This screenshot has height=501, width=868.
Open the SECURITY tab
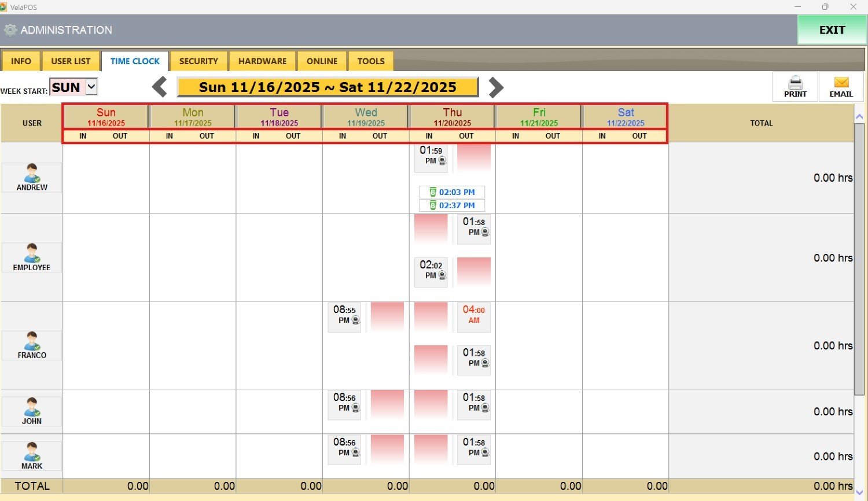tap(198, 61)
